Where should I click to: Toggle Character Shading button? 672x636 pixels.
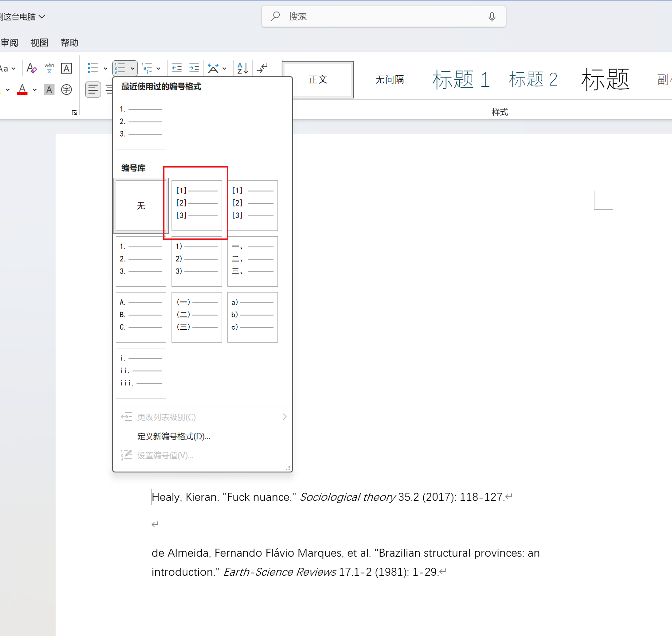49,90
